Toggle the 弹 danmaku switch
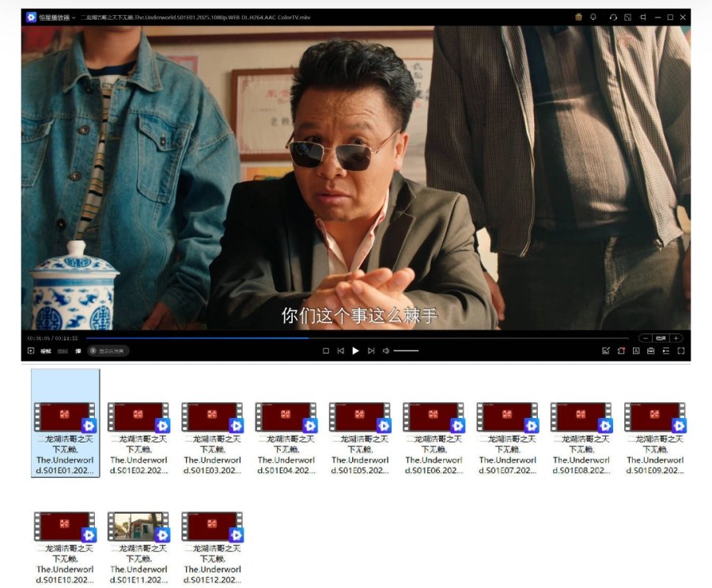 [79, 351]
